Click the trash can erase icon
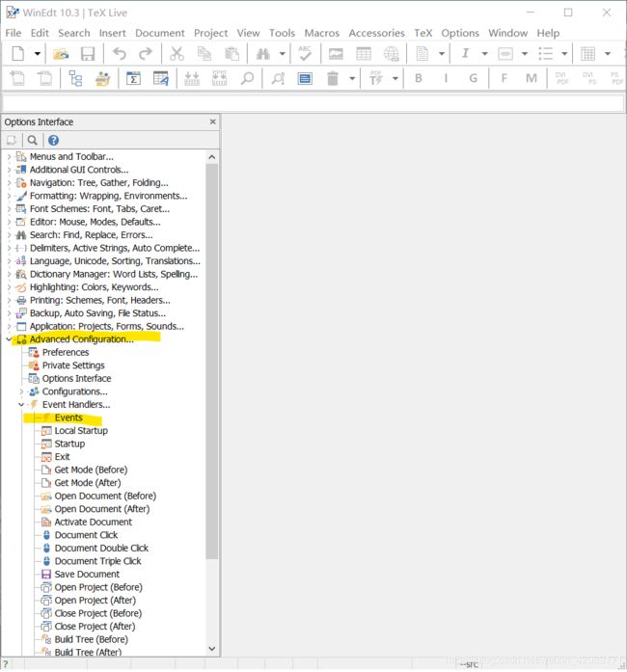Viewport: 627px width, 672px height. [x=333, y=78]
